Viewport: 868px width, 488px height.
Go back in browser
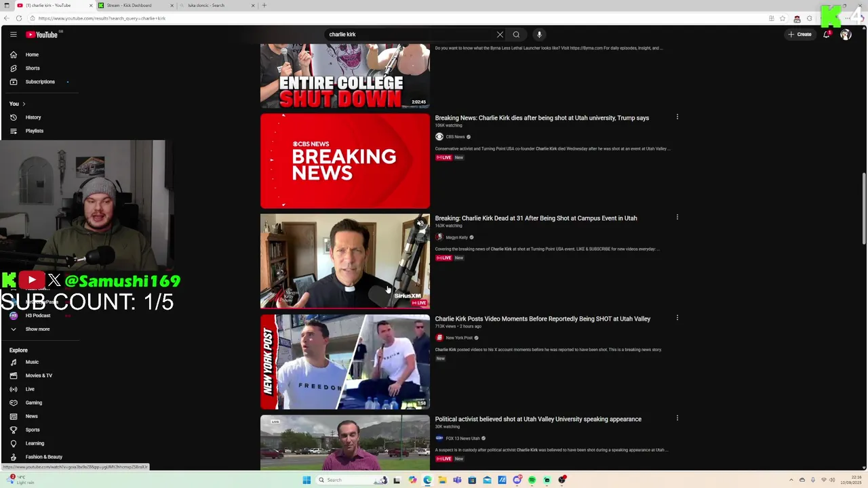[6, 18]
